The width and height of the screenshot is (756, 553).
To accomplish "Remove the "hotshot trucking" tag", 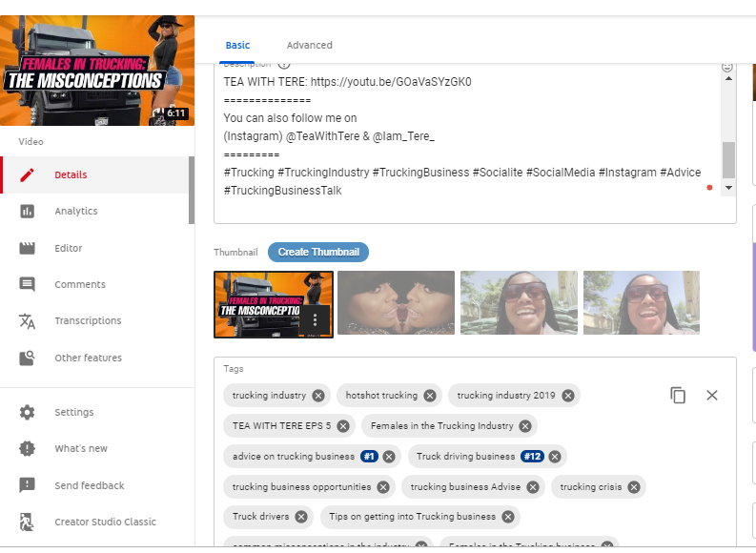I will [x=430, y=396].
